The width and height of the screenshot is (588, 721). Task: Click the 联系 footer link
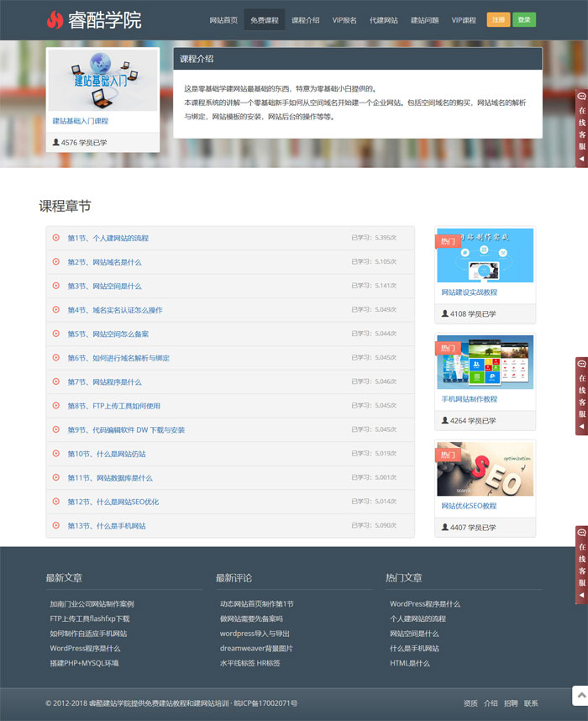531,703
